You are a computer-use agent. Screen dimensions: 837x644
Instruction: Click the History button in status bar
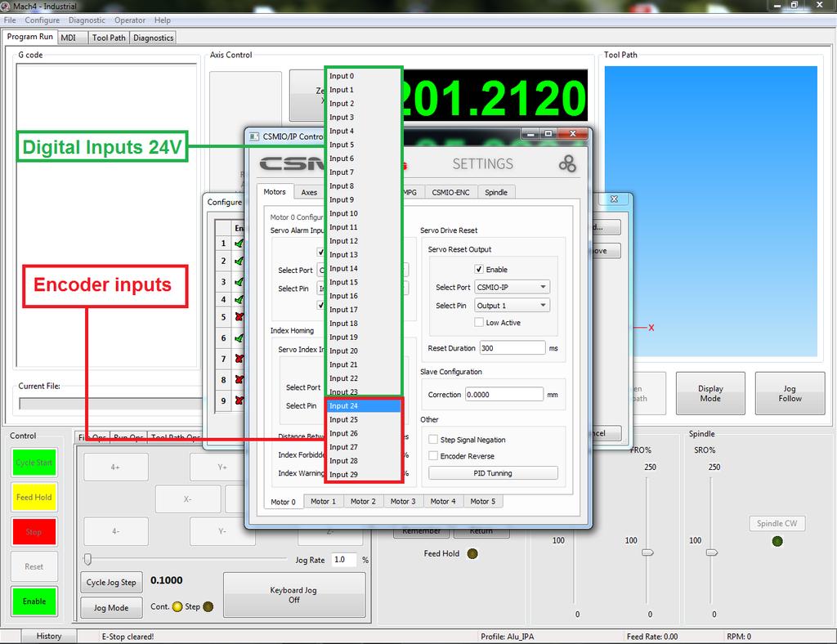pos(49,636)
